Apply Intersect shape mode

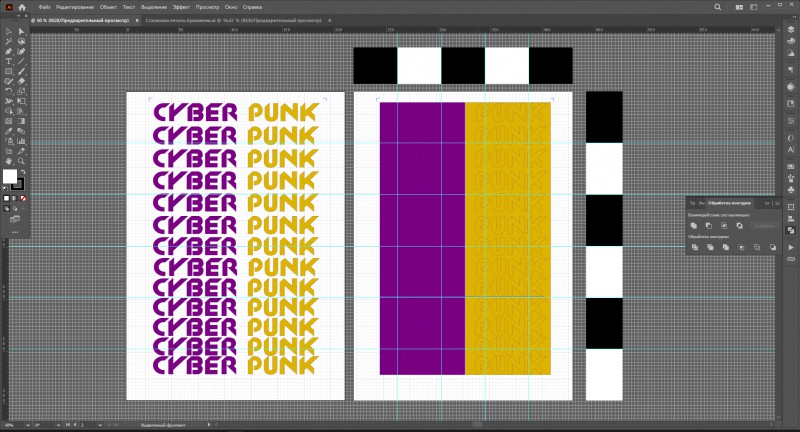coord(724,225)
